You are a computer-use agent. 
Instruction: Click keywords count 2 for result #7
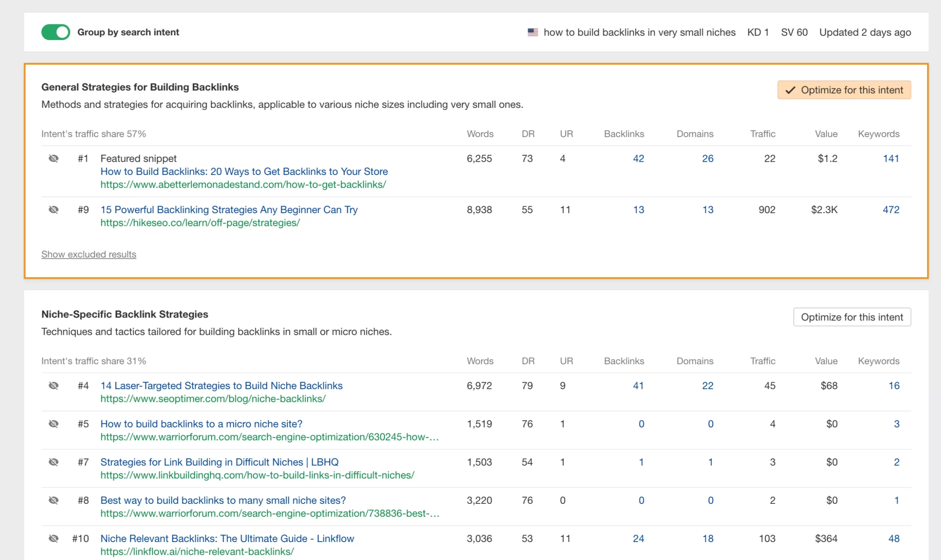[x=897, y=462]
